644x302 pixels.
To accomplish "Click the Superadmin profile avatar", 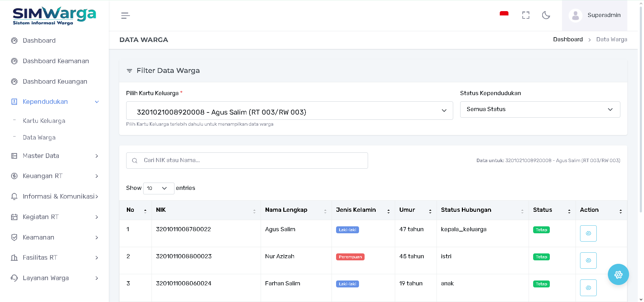I will coord(576,15).
